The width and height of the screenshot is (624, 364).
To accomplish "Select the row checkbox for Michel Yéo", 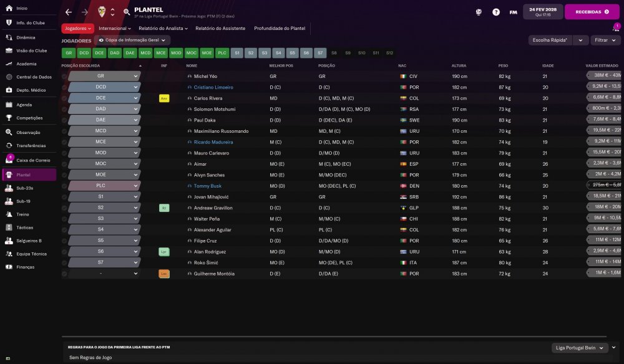I will point(64,76).
